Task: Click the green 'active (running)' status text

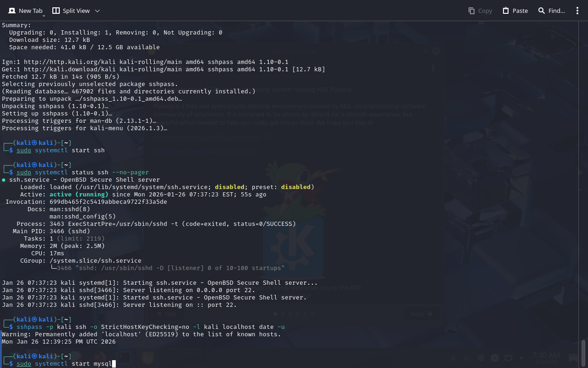Action: 79,195
